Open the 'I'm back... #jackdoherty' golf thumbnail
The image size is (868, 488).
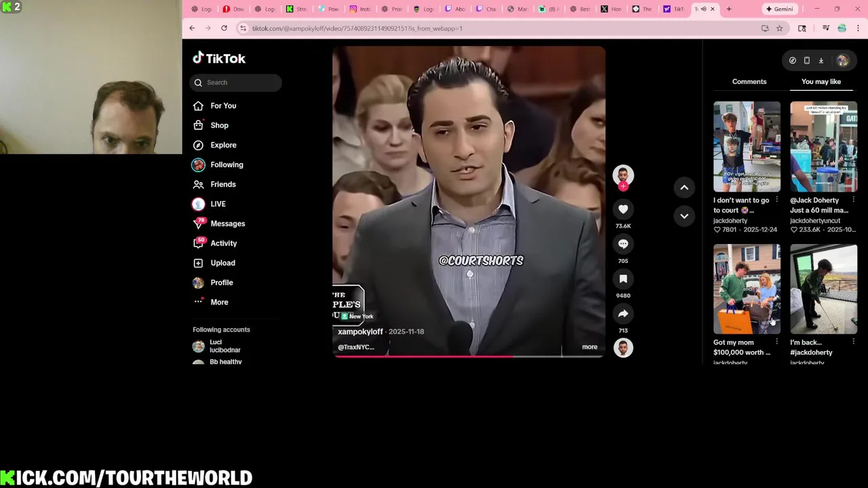coord(823,289)
